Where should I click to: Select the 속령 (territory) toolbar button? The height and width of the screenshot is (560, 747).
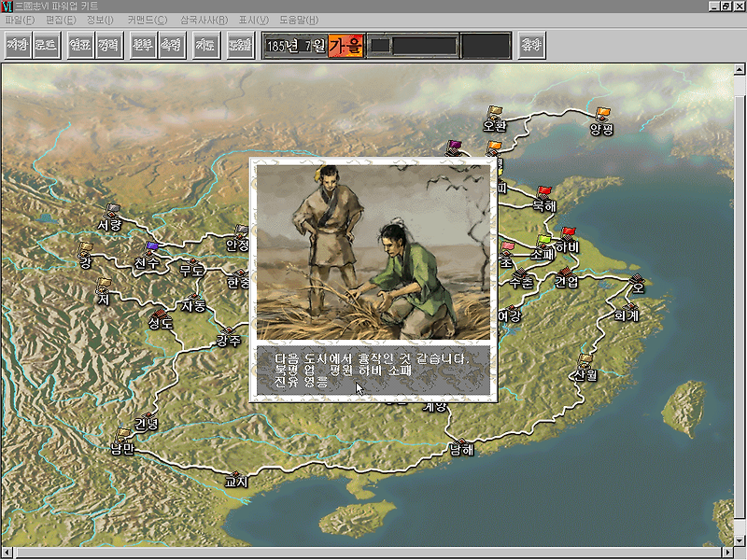pyautogui.click(x=172, y=45)
